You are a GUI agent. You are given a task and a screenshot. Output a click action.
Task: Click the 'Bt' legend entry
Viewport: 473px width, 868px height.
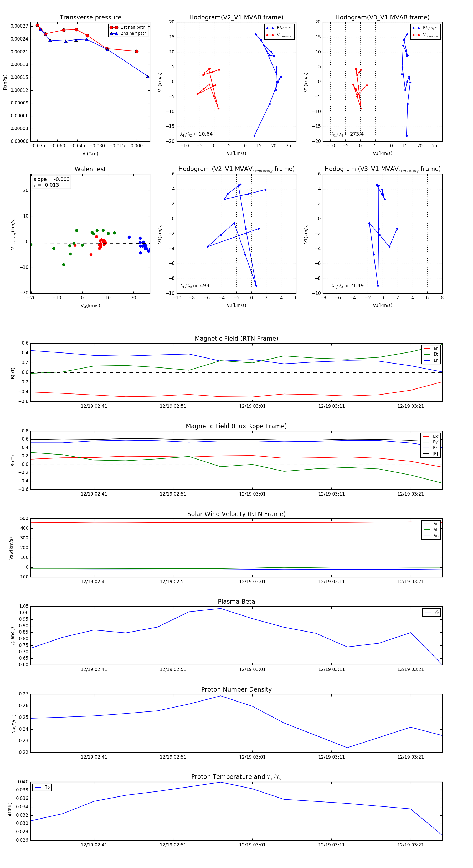point(431,354)
